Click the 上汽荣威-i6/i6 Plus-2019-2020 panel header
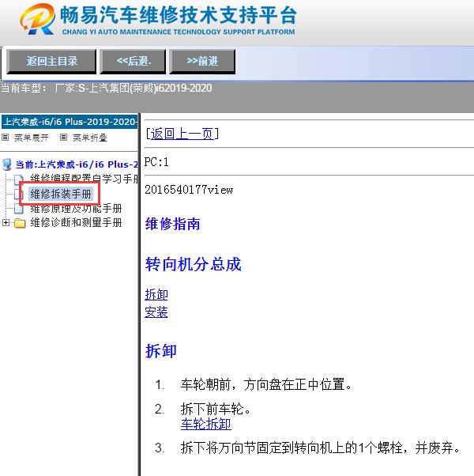Viewport: 474px width, 476px height. click(70, 122)
